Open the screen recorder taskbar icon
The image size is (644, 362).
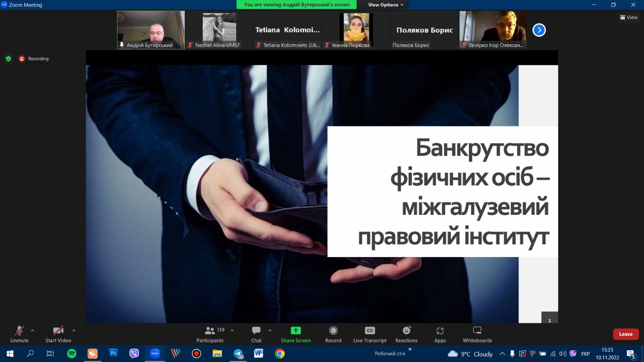196,354
